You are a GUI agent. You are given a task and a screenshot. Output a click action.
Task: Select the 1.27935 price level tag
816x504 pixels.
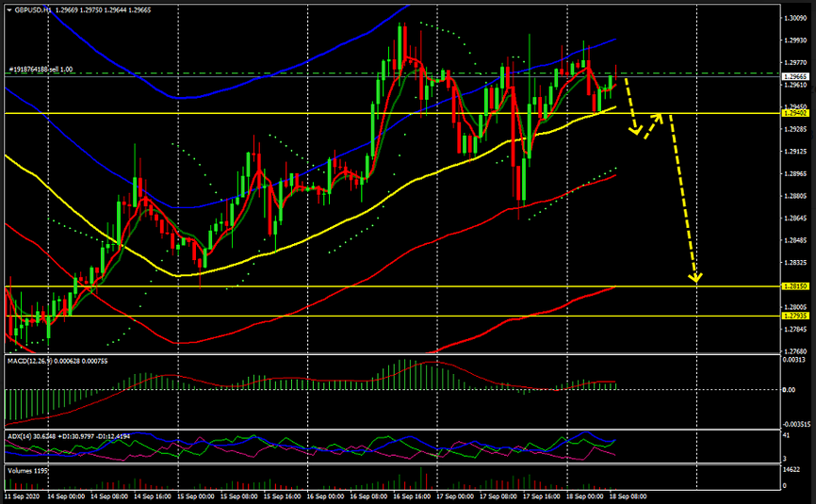(794, 317)
